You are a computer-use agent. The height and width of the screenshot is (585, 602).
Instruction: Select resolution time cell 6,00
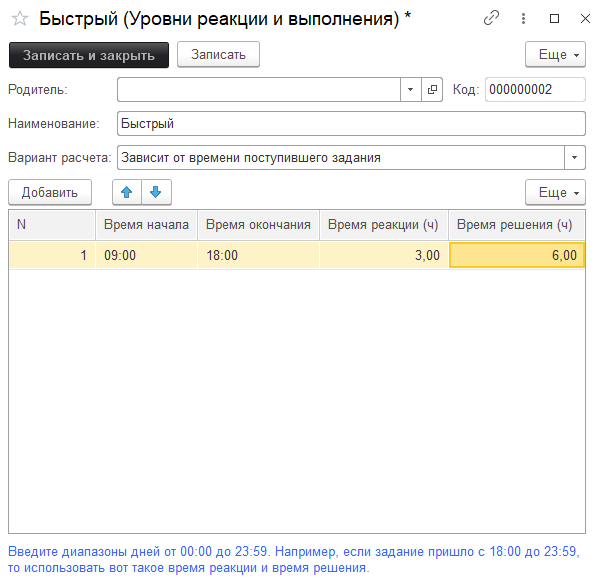click(x=517, y=255)
